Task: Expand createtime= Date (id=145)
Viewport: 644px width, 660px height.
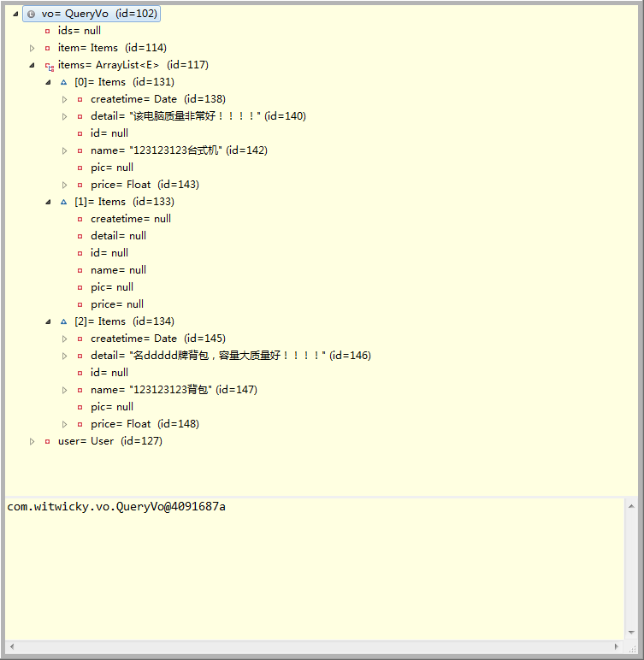Action: pyautogui.click(x=64, y=339)
